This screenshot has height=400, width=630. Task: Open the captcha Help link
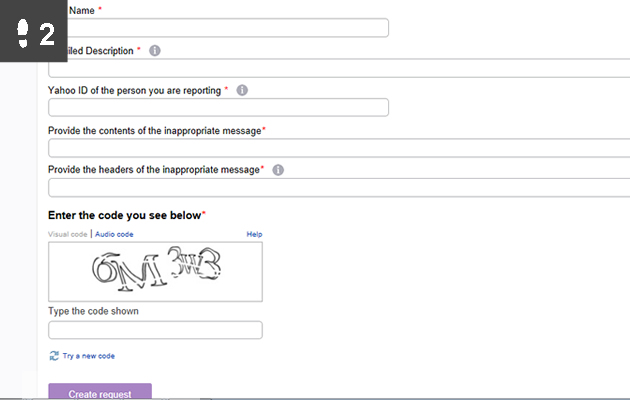click(x=254, y=234)
